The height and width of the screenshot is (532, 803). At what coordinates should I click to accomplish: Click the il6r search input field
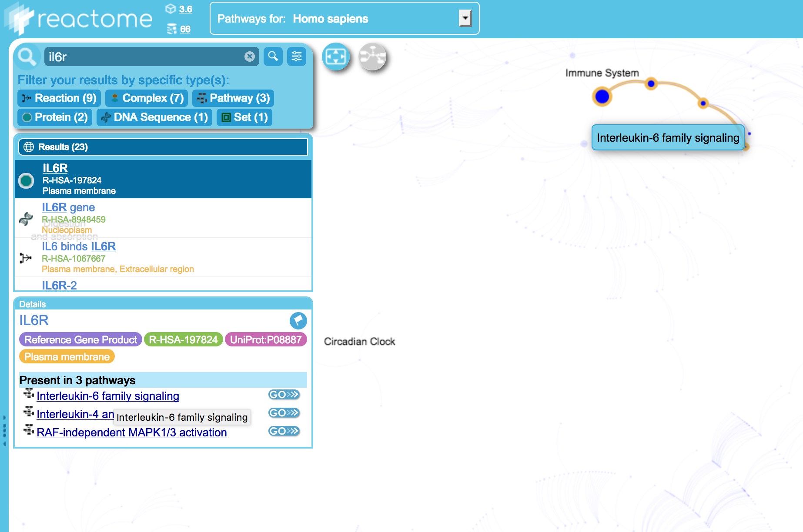(x=144, y=57)
